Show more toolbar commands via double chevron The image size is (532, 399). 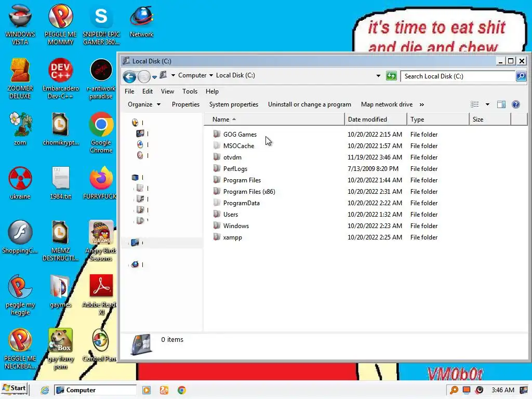(x=422, y=105)
